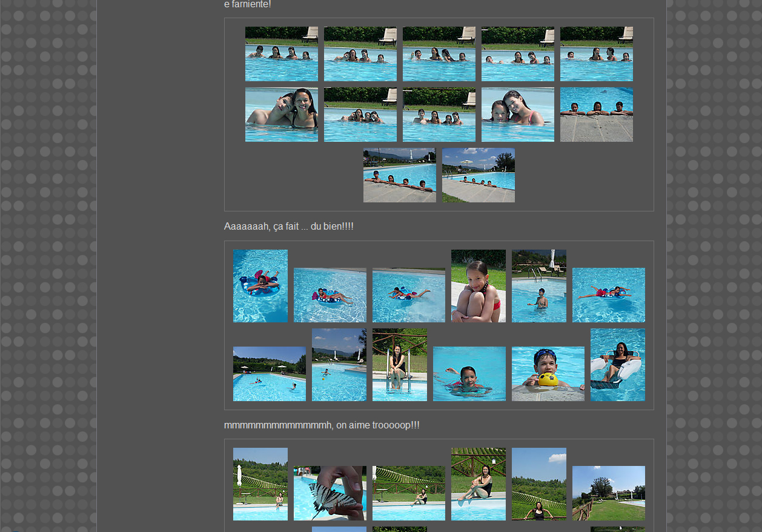Open photo of striped butterfly held in fingers
Image resolution: width=762 pixels, height=532 pixels.
click(330, 493)
